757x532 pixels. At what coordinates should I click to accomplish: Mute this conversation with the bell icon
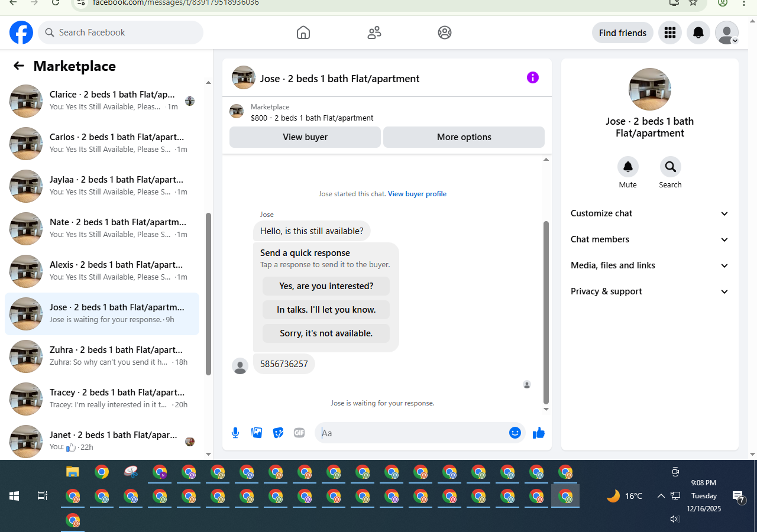coord(628,167)
